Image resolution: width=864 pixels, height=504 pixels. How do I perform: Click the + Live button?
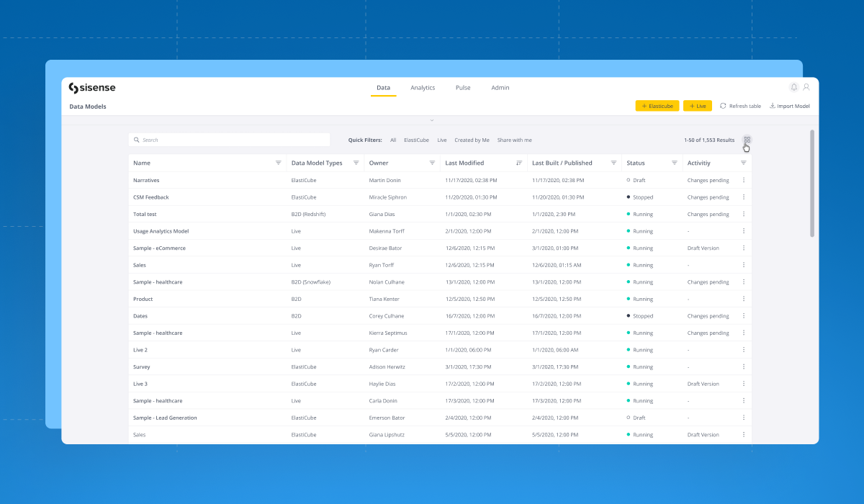point(697,105)
